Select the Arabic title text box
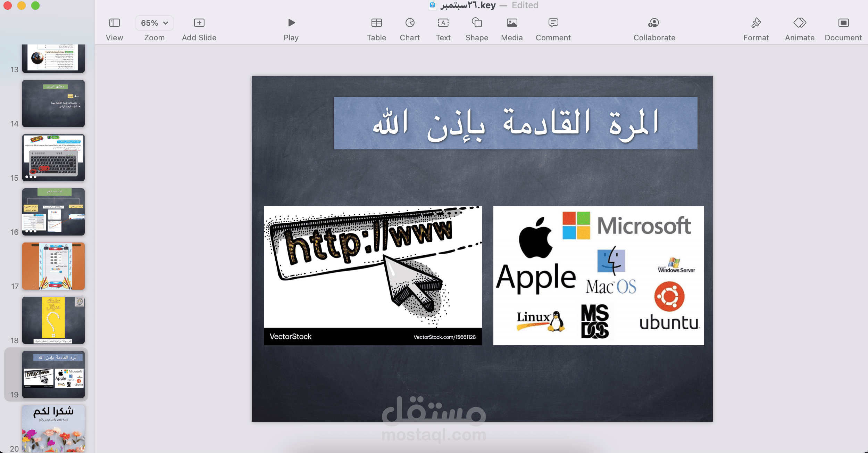Image resolution: width=868 pixels, height=453 pixels. (x=516, y=123)
